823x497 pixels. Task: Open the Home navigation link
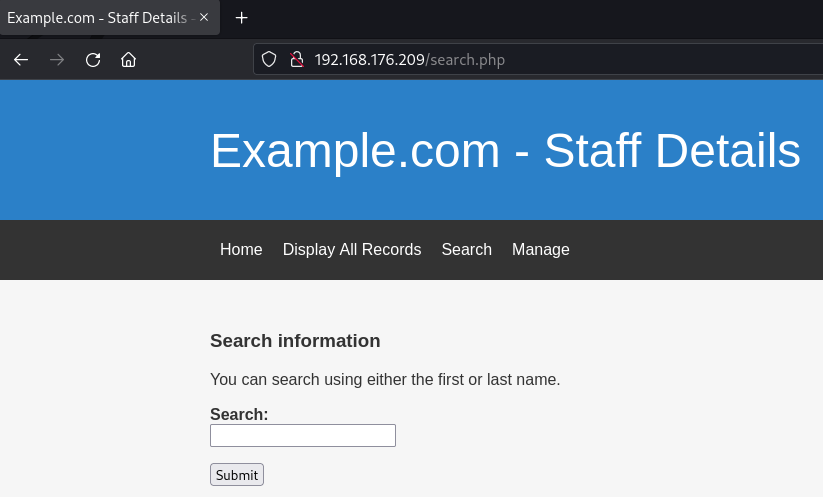(241, 250)
